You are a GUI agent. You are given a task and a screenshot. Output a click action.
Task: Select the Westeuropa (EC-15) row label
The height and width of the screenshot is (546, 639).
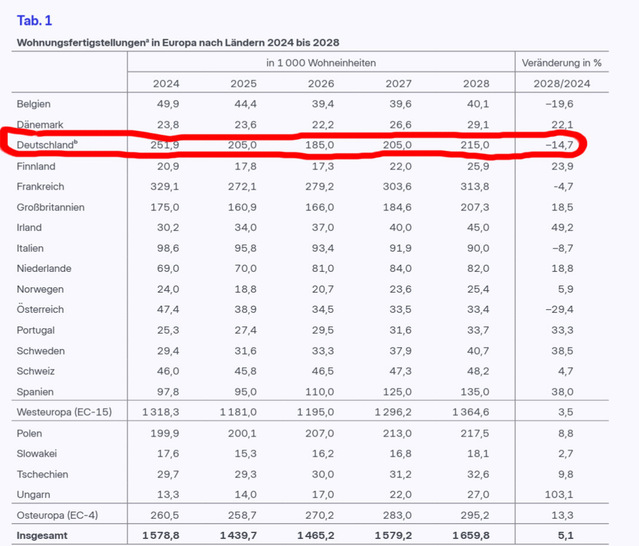click(x=64, y=412)
